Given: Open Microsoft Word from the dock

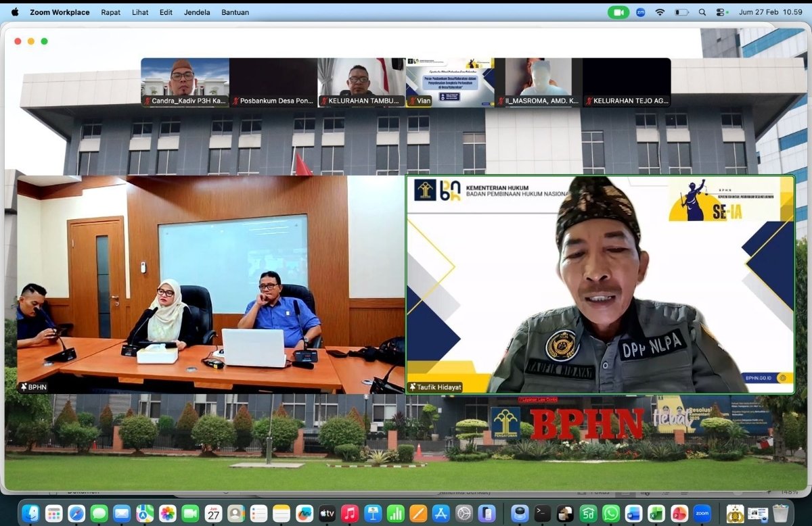Looking at the screenshot, I should pos(634,513).
